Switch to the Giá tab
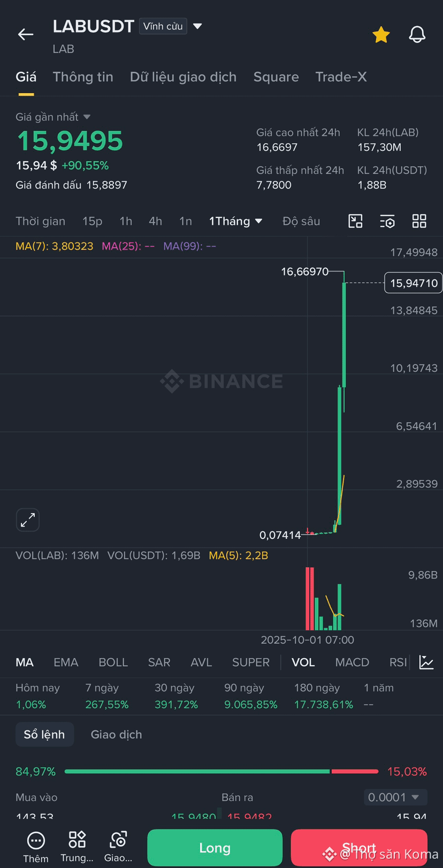The width and height of the screenshot is (443, 868). click(x=26, y=77)
